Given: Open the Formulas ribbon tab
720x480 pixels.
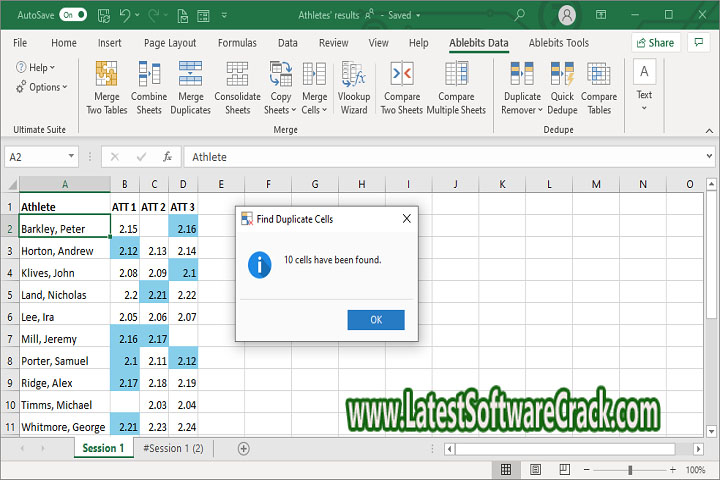Looking at the screenshot, I should (x=237, y=43).
